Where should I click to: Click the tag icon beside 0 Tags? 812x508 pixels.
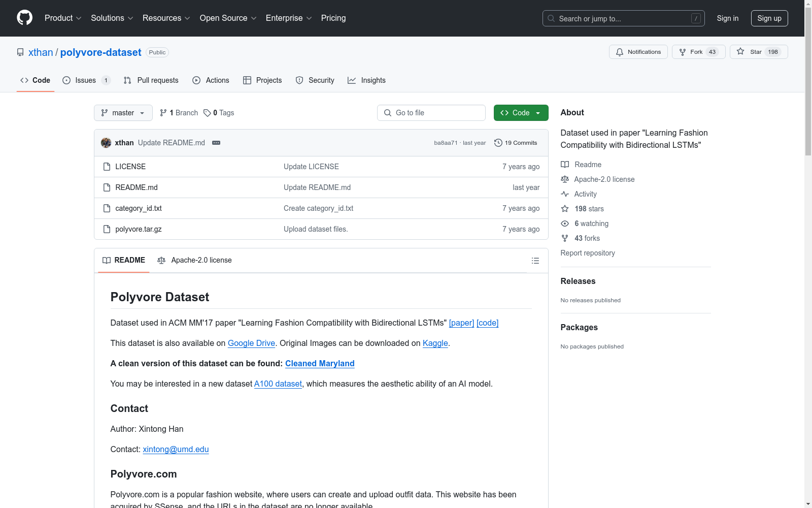(x=207, y=113)
